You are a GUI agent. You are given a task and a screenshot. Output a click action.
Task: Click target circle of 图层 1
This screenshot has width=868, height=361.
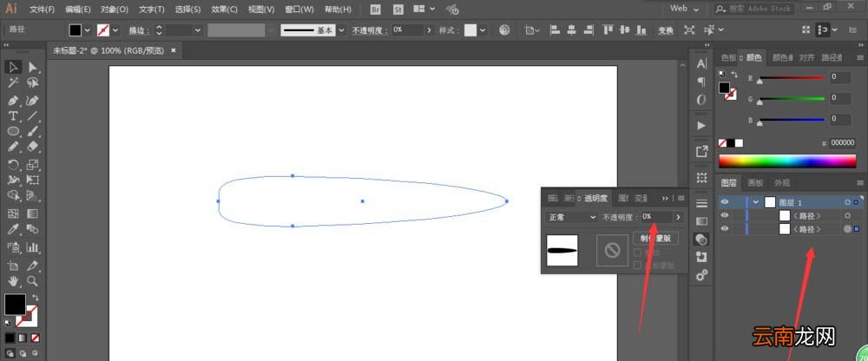(x=847, y=202)
